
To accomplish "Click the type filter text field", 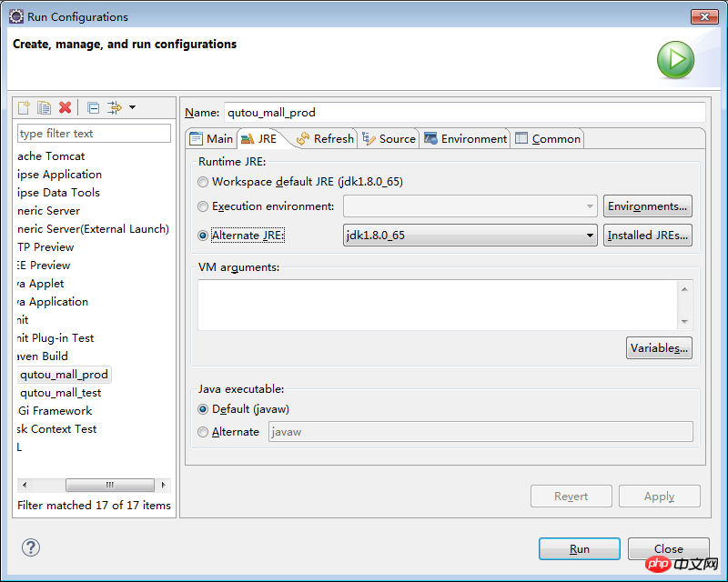I will pyautogui.click(x=94, y=134).
